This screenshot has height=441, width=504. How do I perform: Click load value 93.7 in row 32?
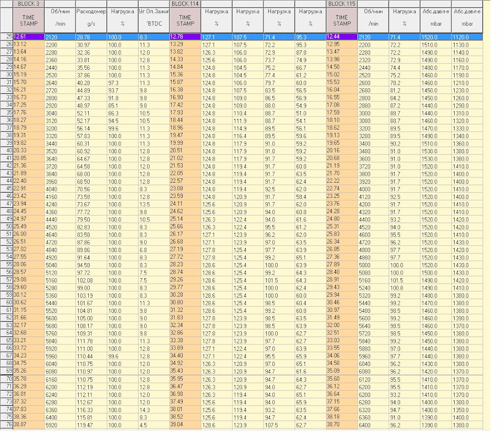coord(122,90)
